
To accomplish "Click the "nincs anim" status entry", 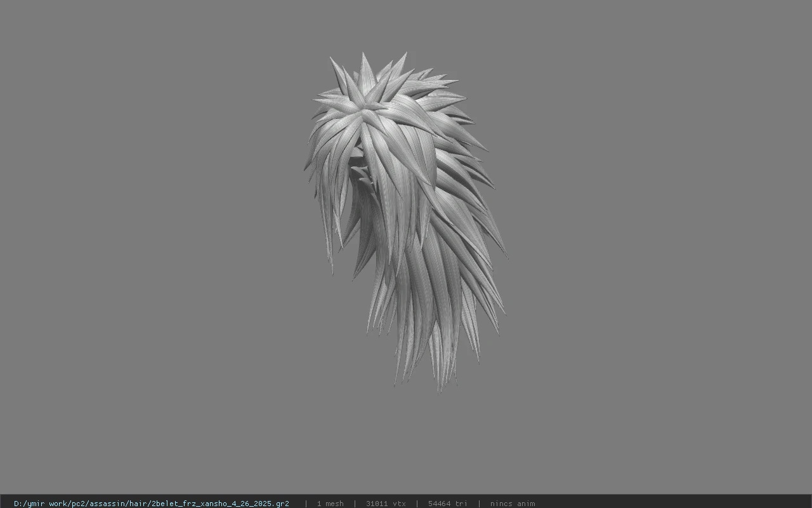I will [x=513, y=504].
